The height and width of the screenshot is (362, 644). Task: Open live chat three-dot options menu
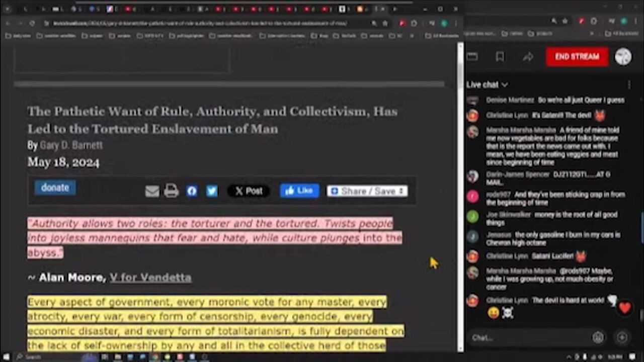(629, 85)
